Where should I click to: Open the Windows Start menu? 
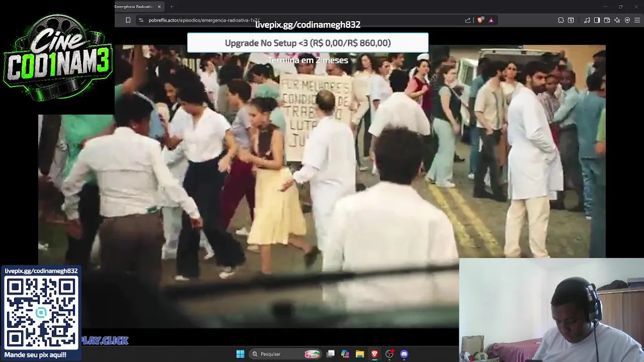240,354
